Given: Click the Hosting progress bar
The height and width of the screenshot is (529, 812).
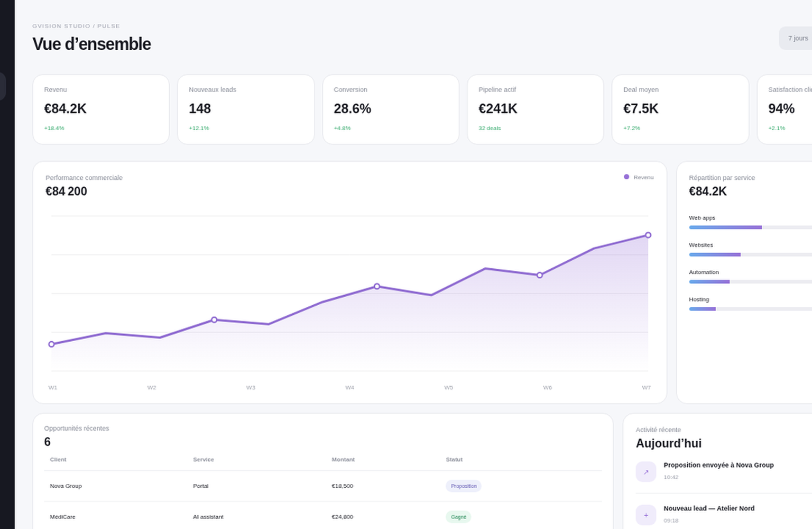Looking at the screenshot, I should tap(751, 309).
